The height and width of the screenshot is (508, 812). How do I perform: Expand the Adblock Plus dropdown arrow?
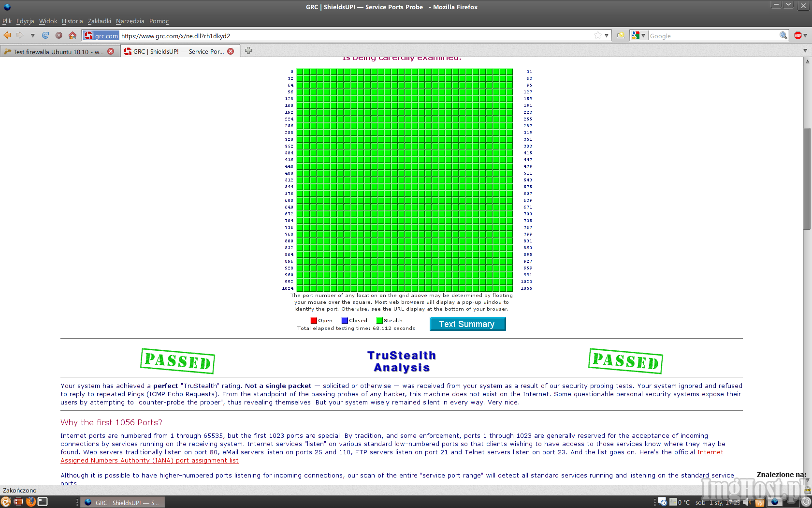click(805, 35)
